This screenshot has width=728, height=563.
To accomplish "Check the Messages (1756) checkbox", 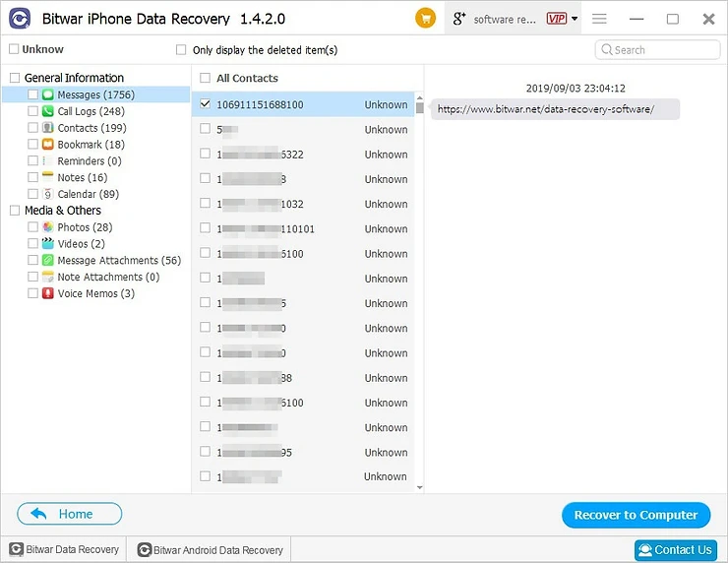I will coord(32,94).
